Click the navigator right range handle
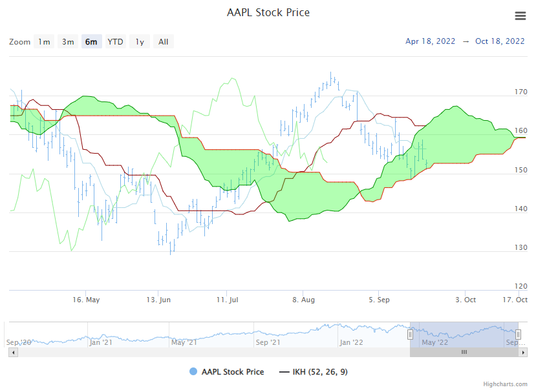The image size is (536, 392). pos(519,335)
